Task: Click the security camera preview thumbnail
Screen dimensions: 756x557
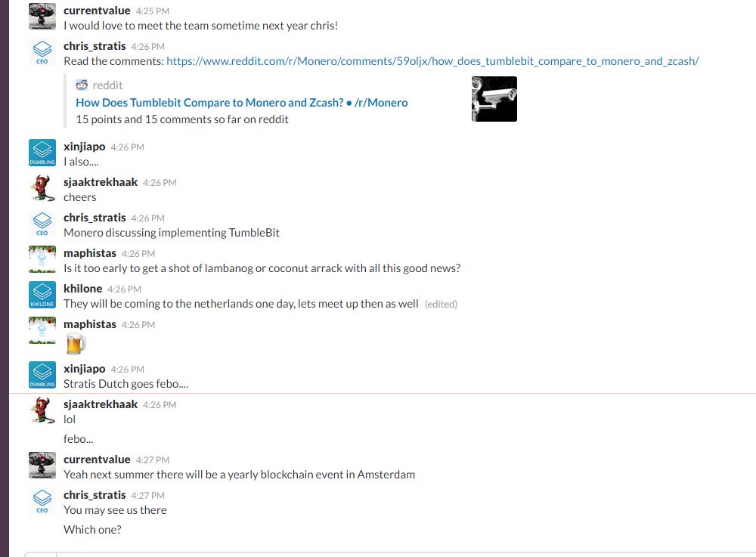Action: (x=494, y=99)
